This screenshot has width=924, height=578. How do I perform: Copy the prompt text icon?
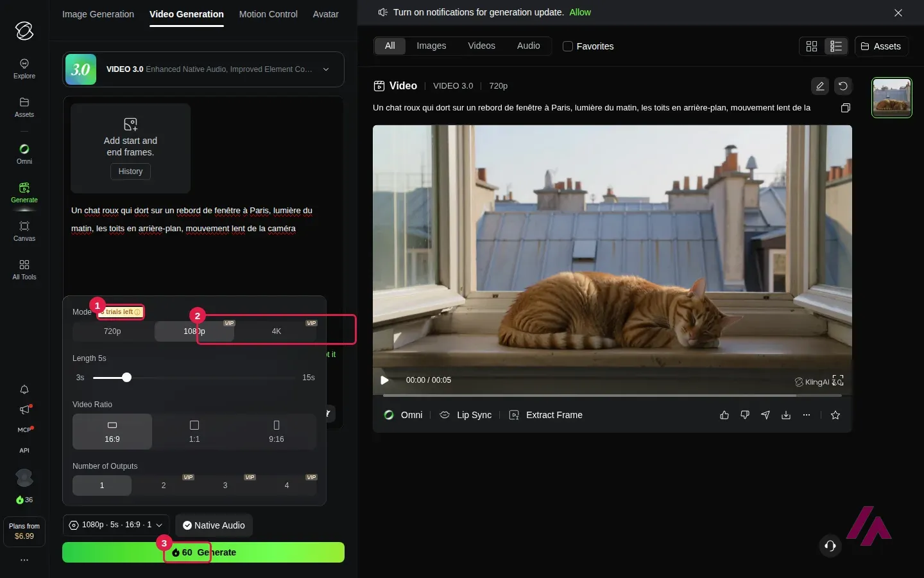846,108
